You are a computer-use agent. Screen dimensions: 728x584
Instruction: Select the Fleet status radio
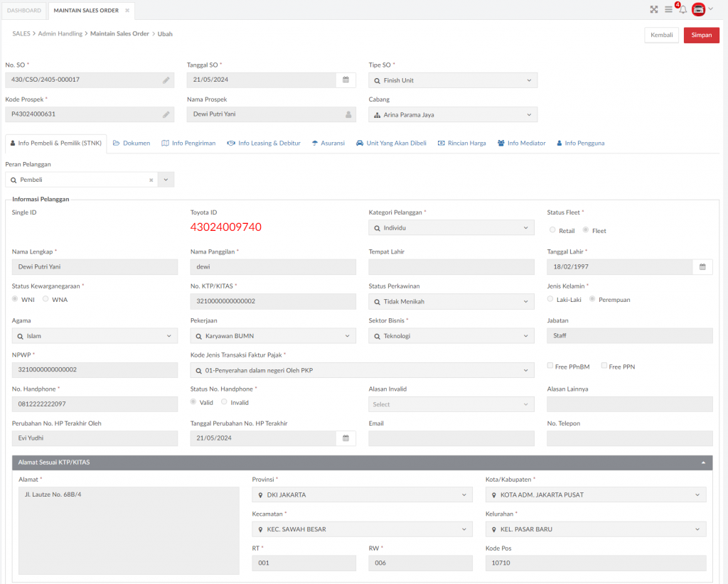tap(586, 229)
